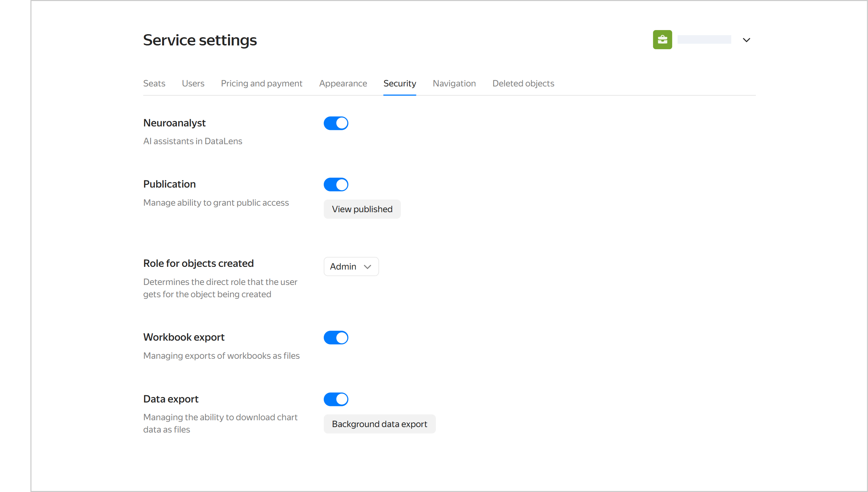Switch to the Users tab
868x492 pixels.
(193, 83)
